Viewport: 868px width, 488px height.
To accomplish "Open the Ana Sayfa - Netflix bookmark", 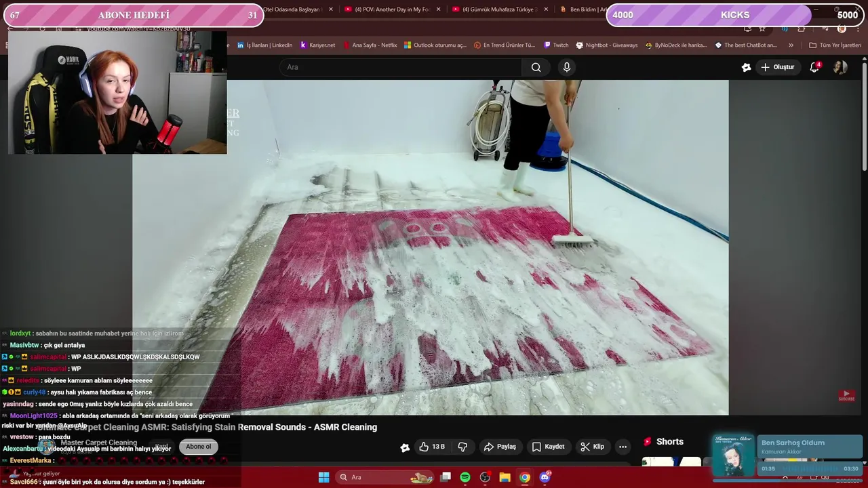I will (x=370, y=45).
